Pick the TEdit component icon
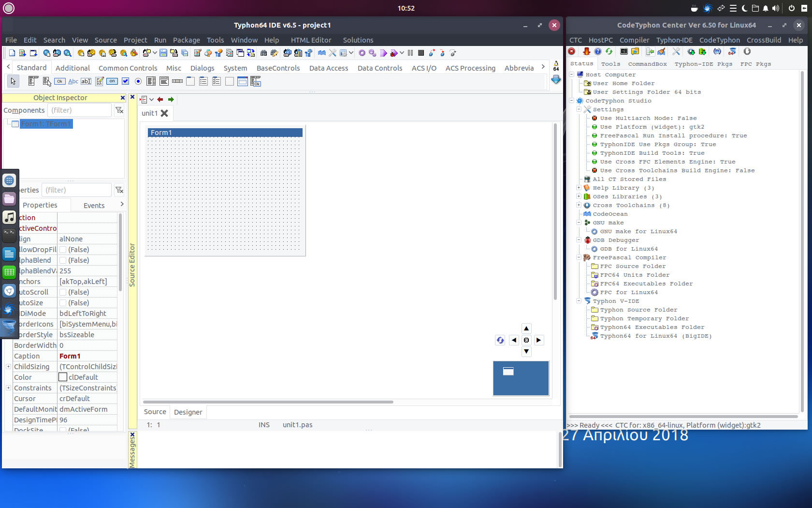 (86, 81)
